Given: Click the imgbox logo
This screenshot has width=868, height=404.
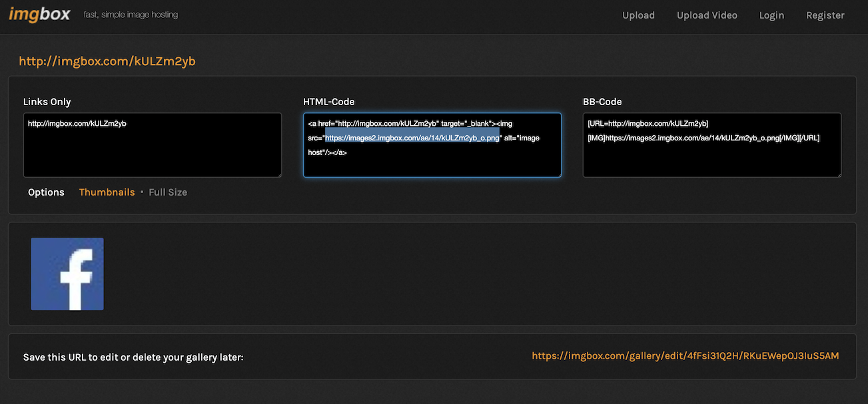Looking at the screenshot, I should [39, 14].
